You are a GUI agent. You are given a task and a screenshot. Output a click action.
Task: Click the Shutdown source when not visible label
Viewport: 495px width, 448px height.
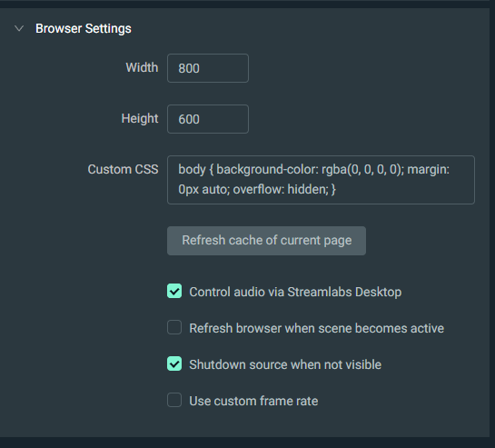[x=285, y=364]
